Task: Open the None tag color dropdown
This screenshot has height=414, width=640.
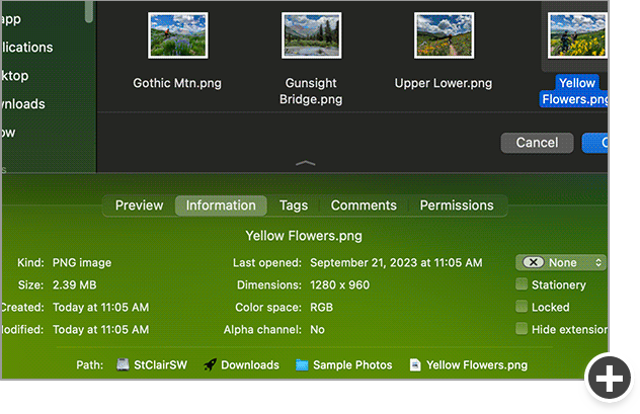Action: 561,263
